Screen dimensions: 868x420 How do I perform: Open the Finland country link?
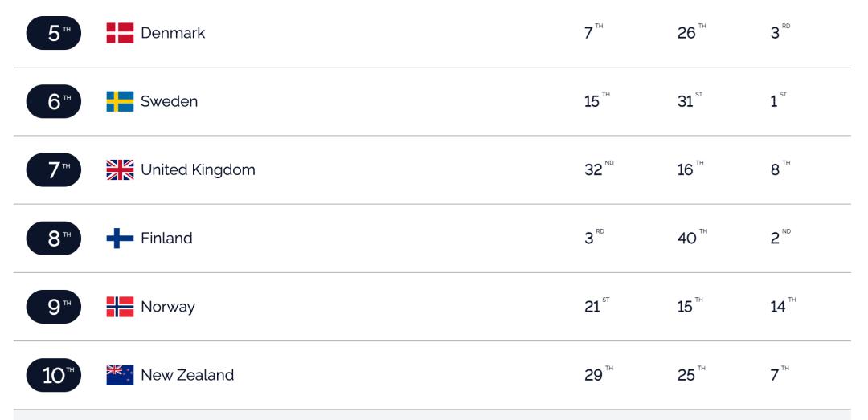[166, 239]
